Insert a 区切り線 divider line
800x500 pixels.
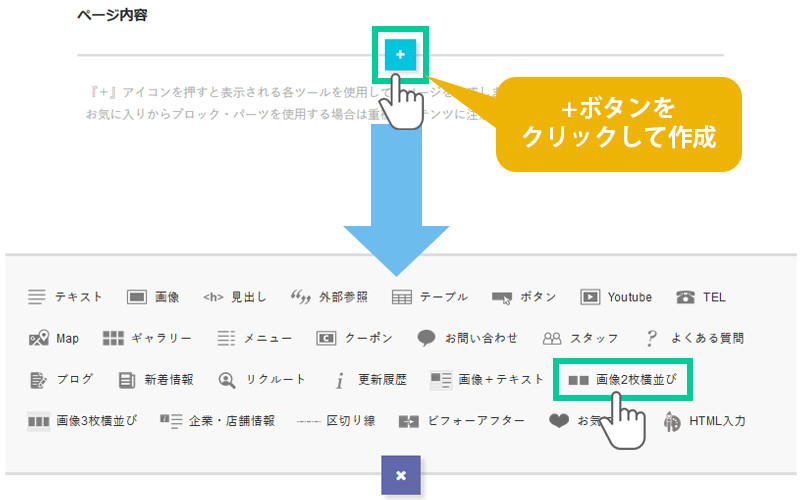pos(336,421)
